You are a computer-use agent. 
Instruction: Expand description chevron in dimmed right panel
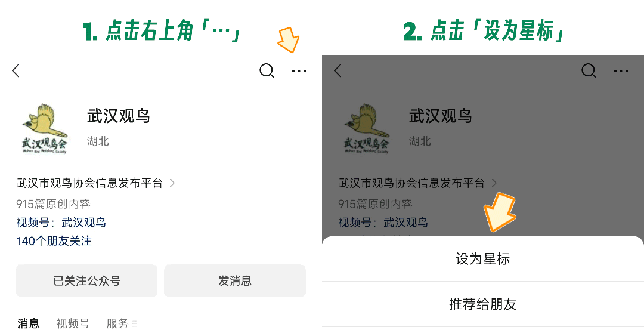(494, 183)
